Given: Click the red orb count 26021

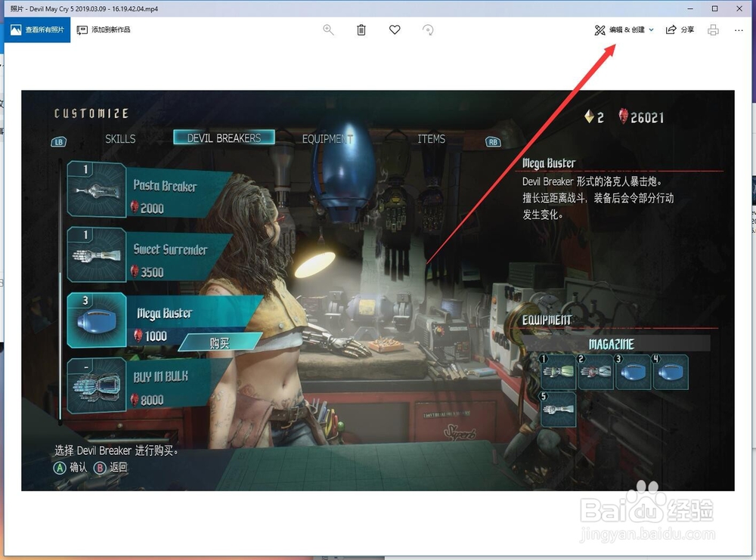Looking at the screenshot, I should pos(641,117).
